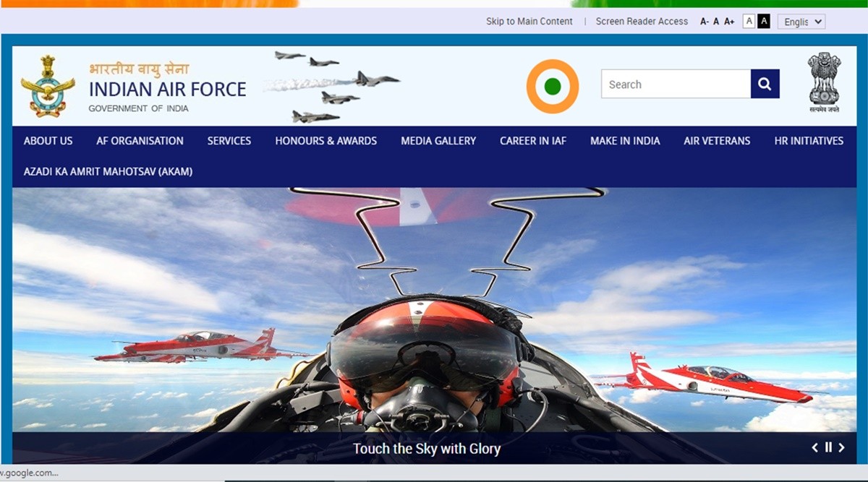Go to the previous banner slide
Viewport: 868px width, 482px height.
[x=815, y=447]
